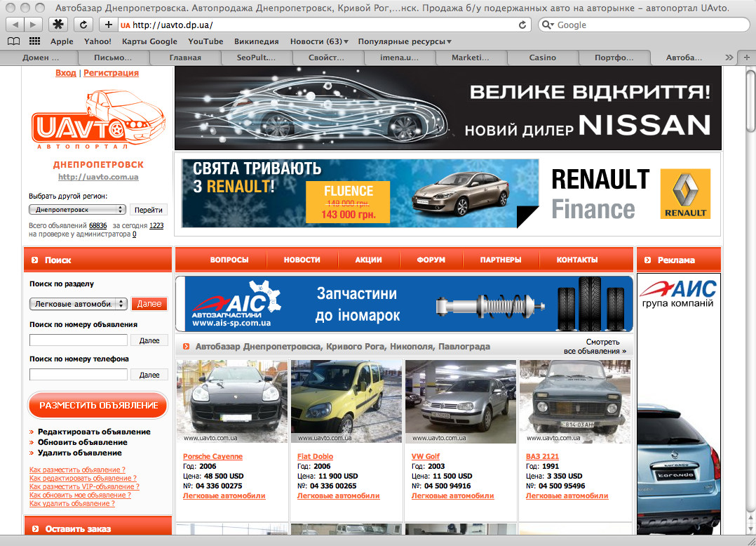Click the orange icon before Автобазар Днепропетровска heading
Image resolution: width=756 pixels, height=546 pixels.
tap(186, 346)
